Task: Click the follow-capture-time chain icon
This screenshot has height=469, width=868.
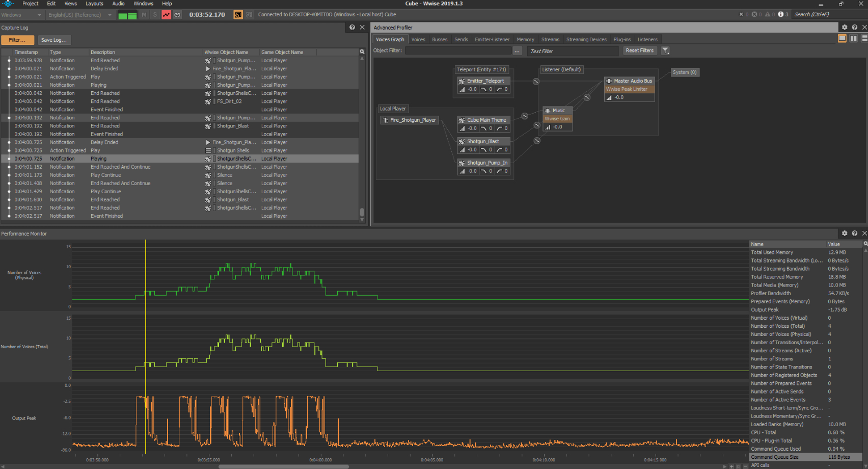Action: (x=177, y=15)
